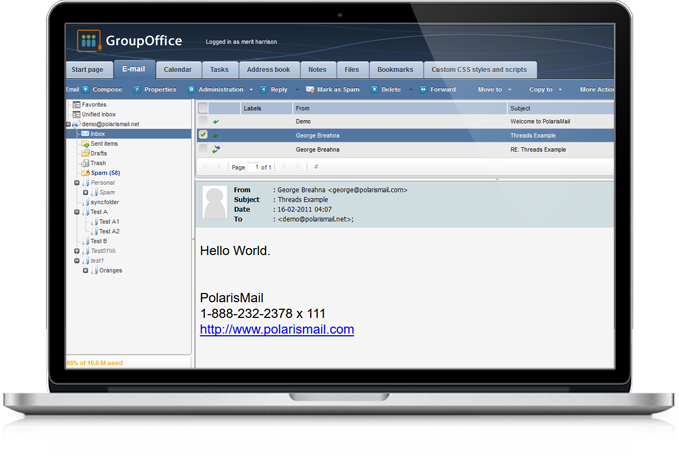Open the Address book tab
This screenshot has width=679, height=456.
268,70
